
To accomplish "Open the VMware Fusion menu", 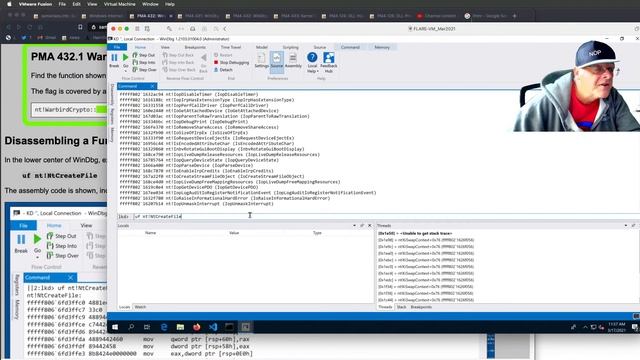I will pos(35,4).
